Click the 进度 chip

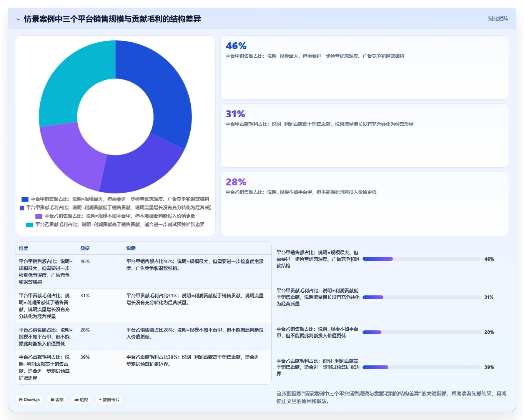(81, 400)
